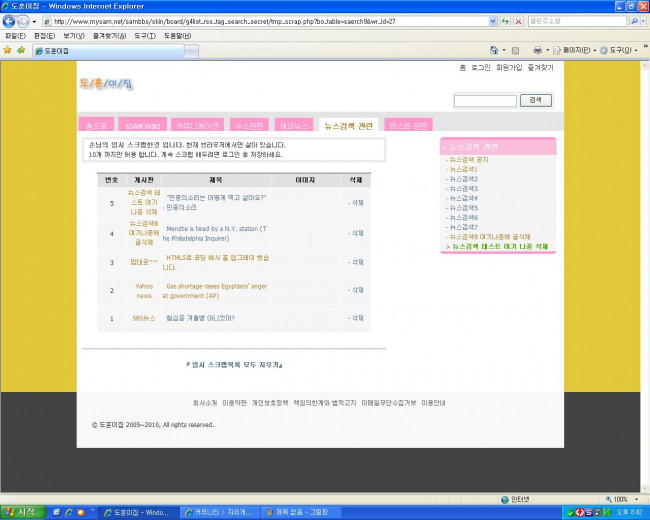Viewport: 650px width, 520px height.
Task: Expand the Print dropdown arrow
Action: point(547,50)
